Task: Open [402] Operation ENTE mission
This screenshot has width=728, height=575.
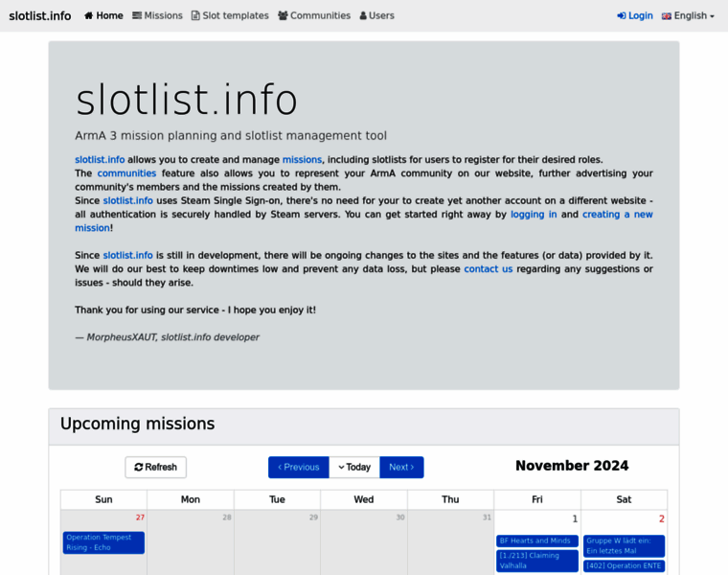Action: 624,565
